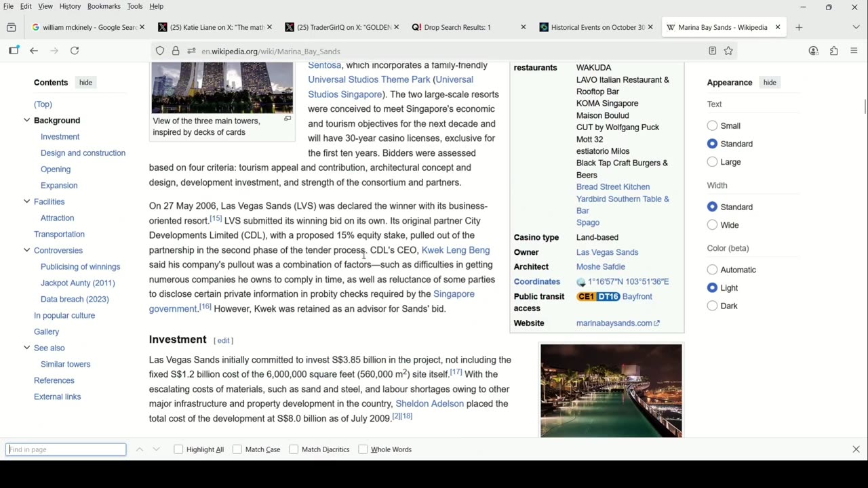This screenshot has width=868, height=488.
Task: Open the Bookmarks menu
Action: point(104,6)
